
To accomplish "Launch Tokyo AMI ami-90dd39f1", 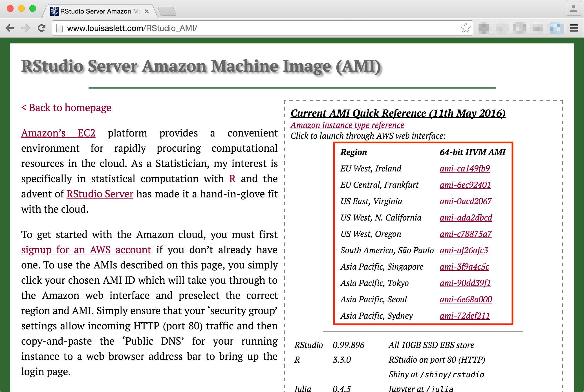I will tap(465, 283).
